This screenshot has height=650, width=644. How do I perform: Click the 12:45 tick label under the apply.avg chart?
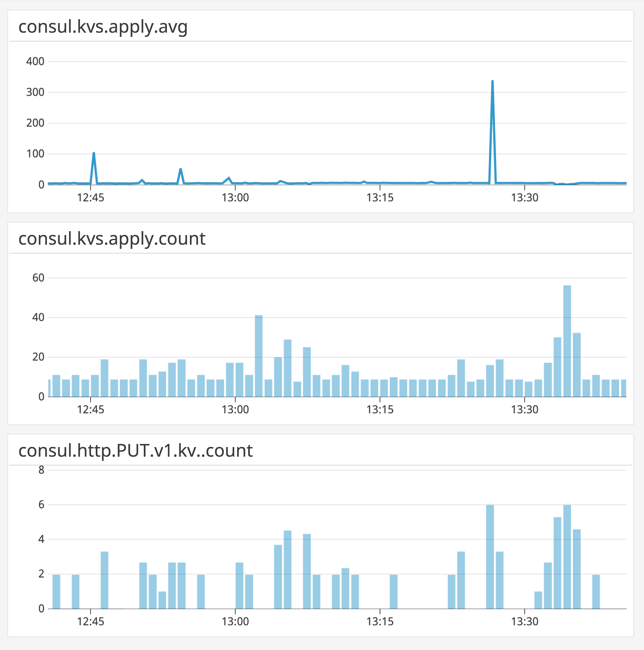click(x=91, y=198)
